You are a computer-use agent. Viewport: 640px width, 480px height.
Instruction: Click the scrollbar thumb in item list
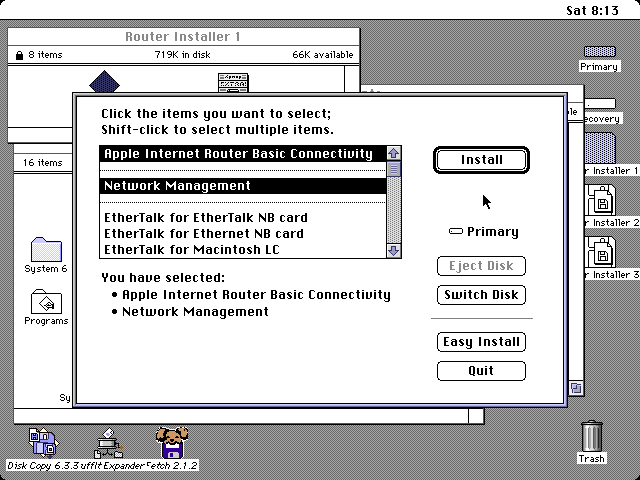(x=393, y=169)
